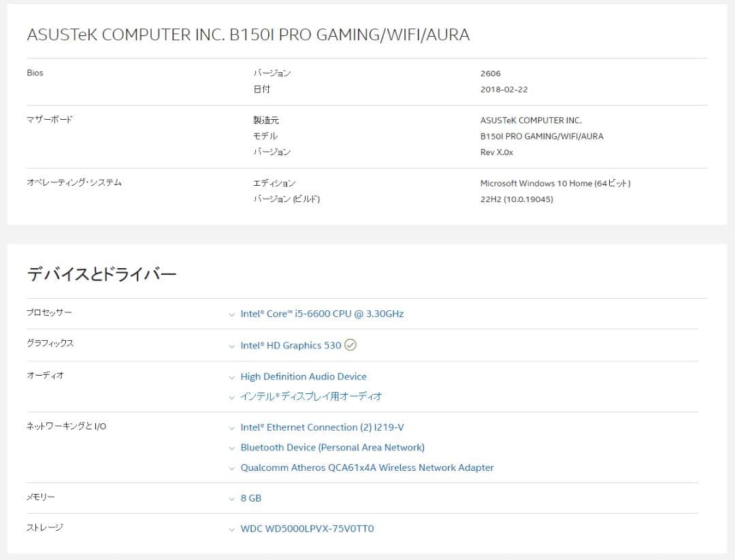Select the B150I PRO GAMING/WIFI/AURA title heading
Viewport: 735px width, 560px height.
tap(248, 35)
